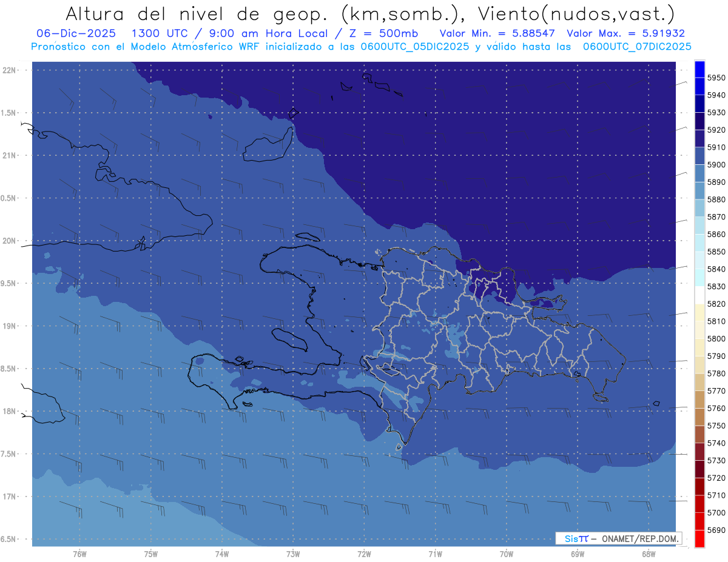Click the longitude label '70W'
Viewport: 728px width, 562px height.
tap(506, 554)
